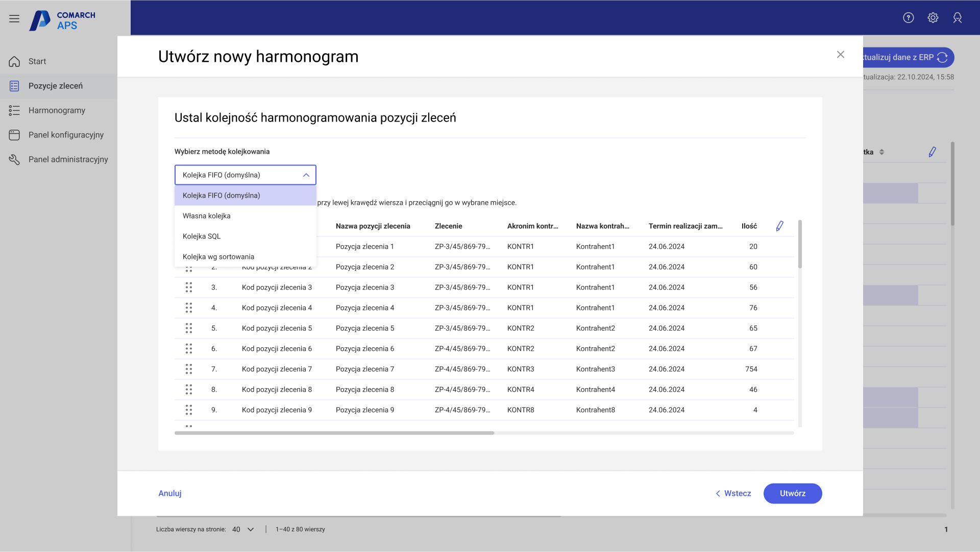Click the user profile icon
The height and width of the screenshot is (552, 980).
coord(957,18)
